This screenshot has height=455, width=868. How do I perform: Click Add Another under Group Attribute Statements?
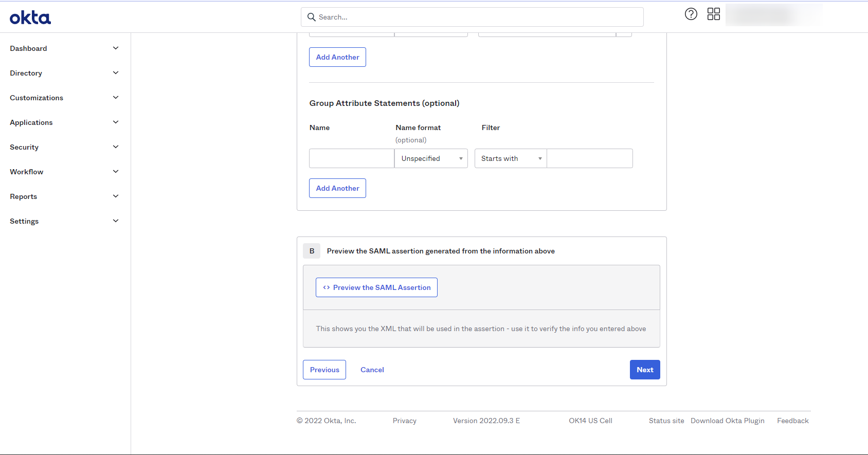click(x=337, y=188)
